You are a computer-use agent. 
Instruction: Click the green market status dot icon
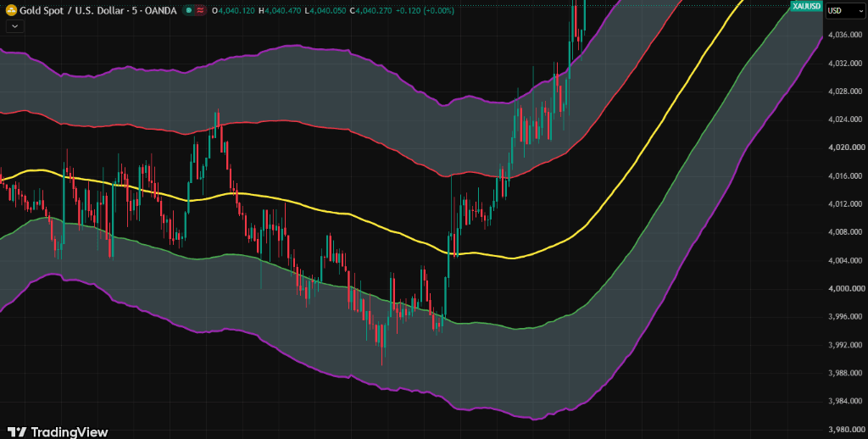[189, 10]
